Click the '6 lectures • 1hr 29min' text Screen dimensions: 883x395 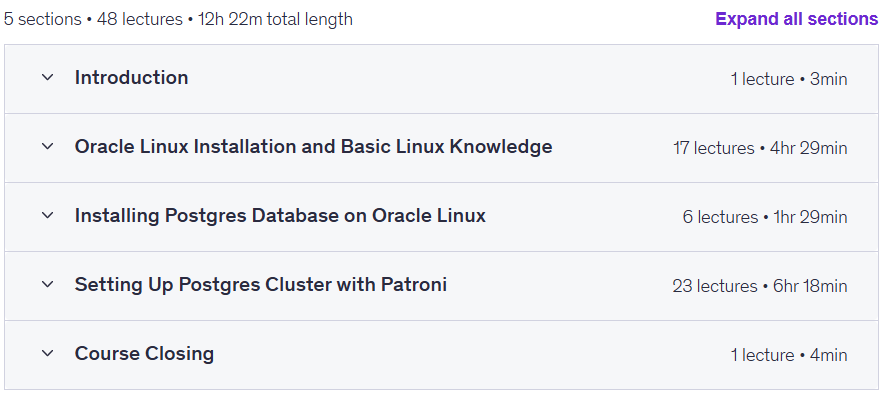click(765, 217)
